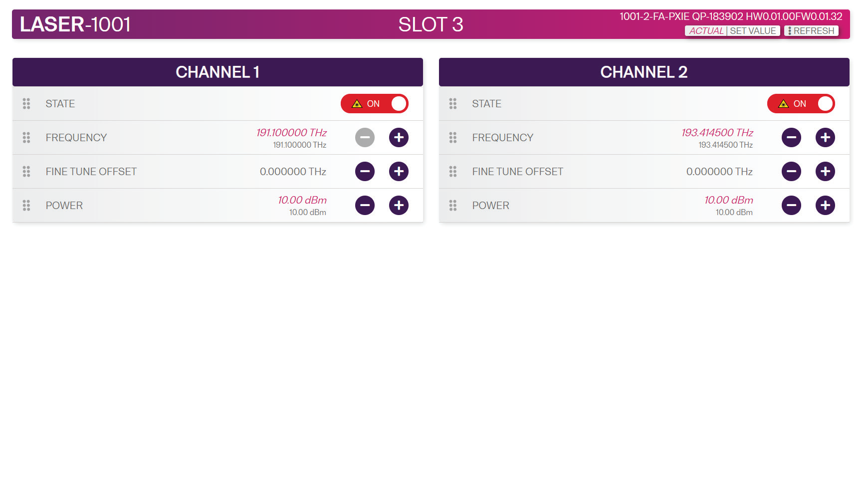Decrease Channel 1 fine tune offset
This screenshot has width=868, height=477.
click(x=365, y=172)
